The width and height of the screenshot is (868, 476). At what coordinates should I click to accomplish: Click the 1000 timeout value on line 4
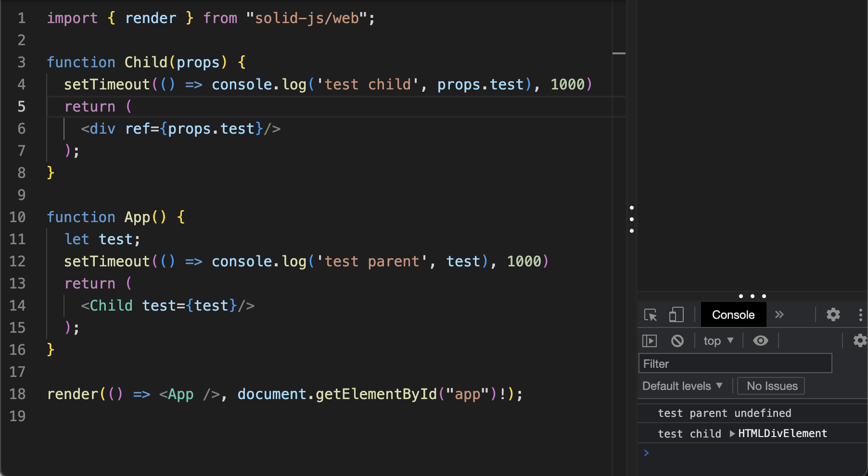[x=567, y=85]
